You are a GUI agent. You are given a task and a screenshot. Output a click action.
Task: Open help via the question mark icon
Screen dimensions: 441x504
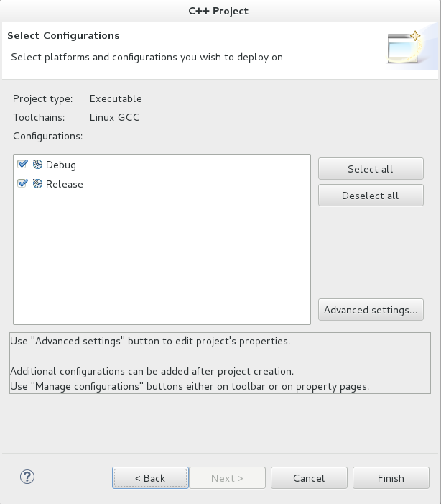tap(27, 477)
